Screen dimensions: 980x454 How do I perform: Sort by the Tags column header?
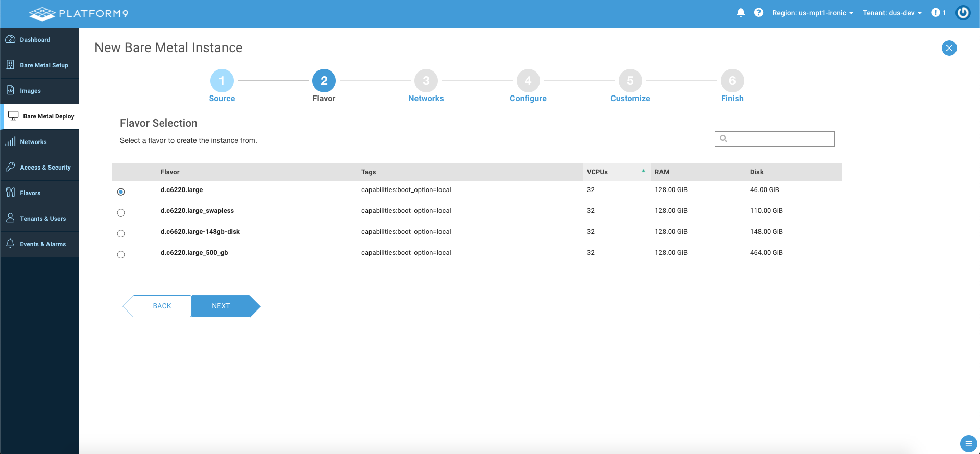pos(369,172)
